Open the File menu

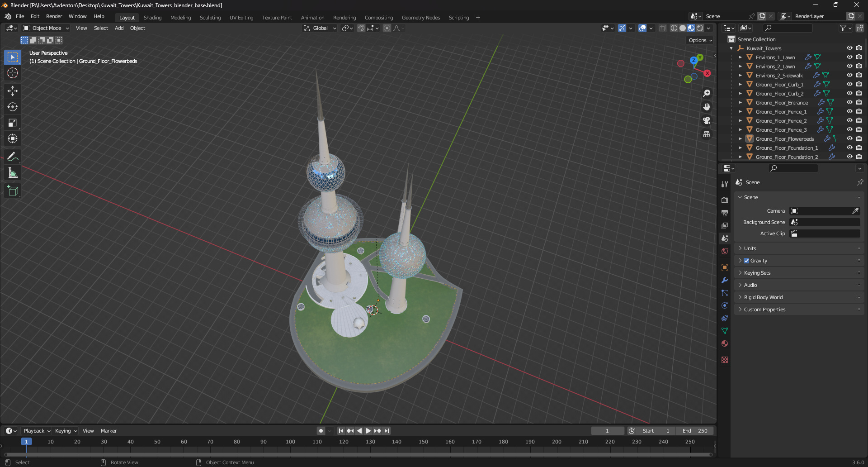20,16
